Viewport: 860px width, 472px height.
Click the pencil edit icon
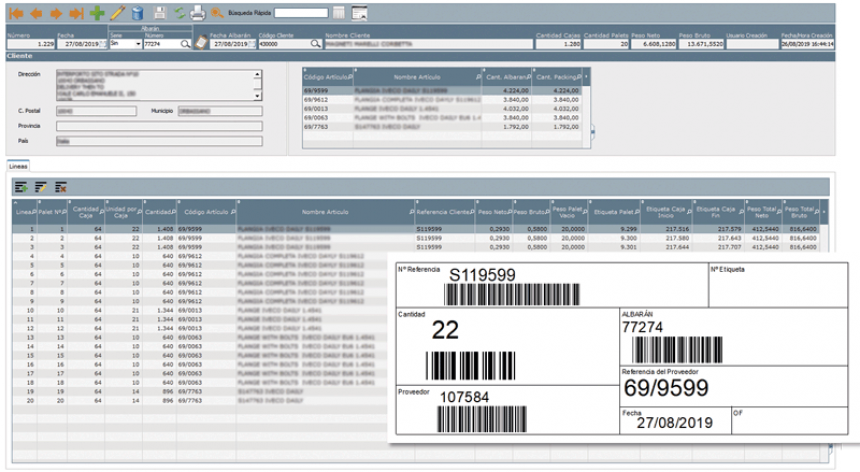[x=117, y=13]
